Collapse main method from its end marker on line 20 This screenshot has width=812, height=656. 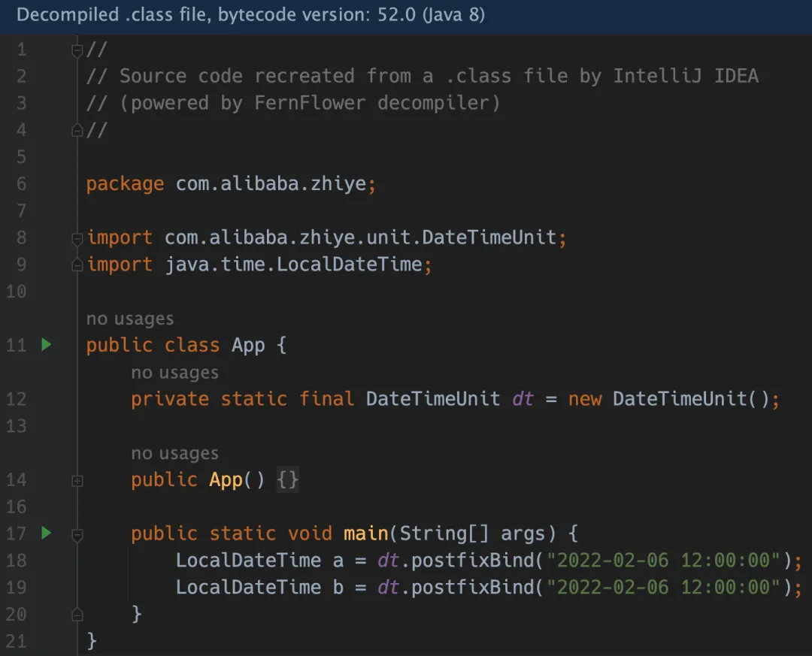(77, 615)
